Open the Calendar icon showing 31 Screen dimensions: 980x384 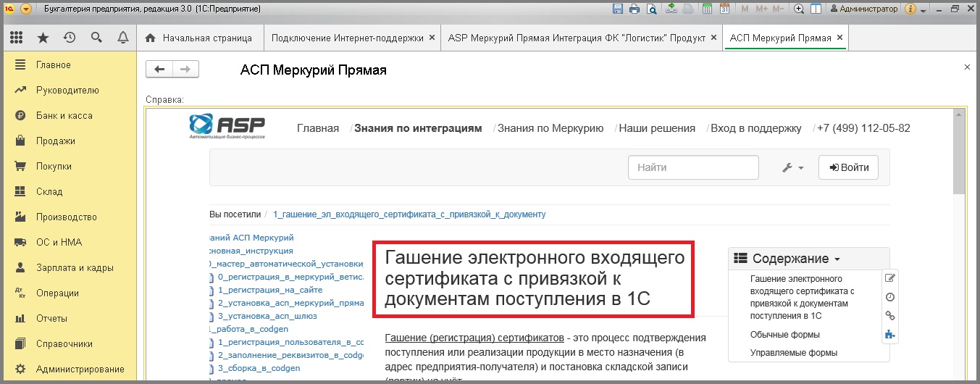point(724,9)
